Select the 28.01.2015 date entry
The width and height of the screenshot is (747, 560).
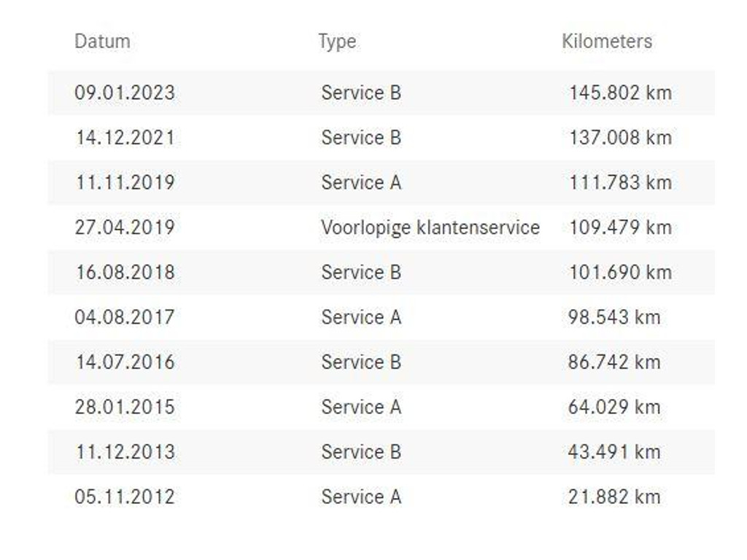tap(125, 407)
